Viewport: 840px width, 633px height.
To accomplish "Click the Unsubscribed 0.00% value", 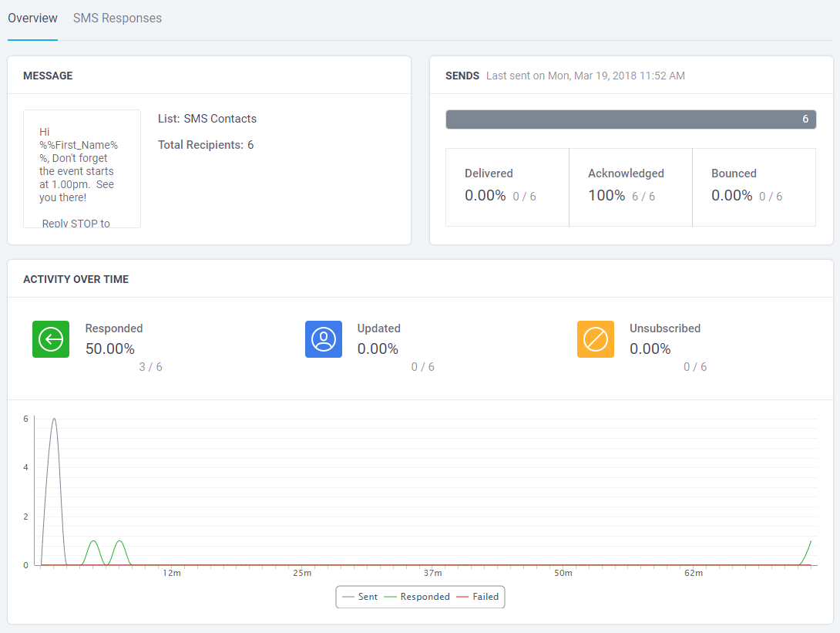I will pyautogui.click(x=650, y=349).
